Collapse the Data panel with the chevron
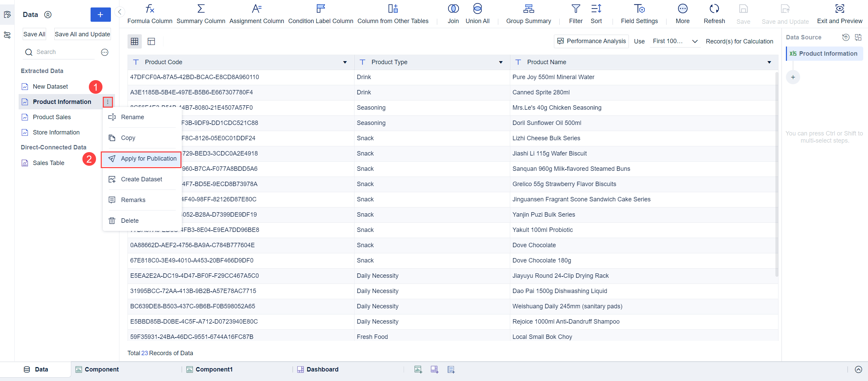868x381 pixels. coord(119,12)
